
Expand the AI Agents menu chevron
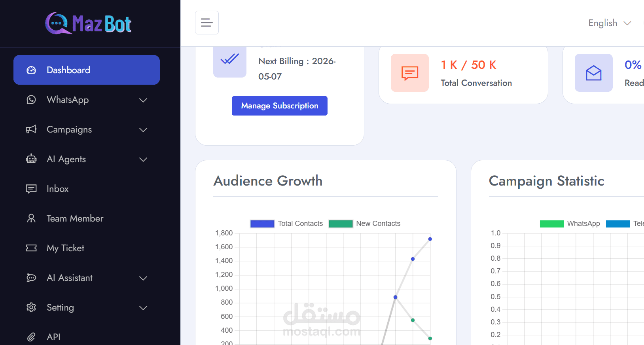(x=143, y=159)
